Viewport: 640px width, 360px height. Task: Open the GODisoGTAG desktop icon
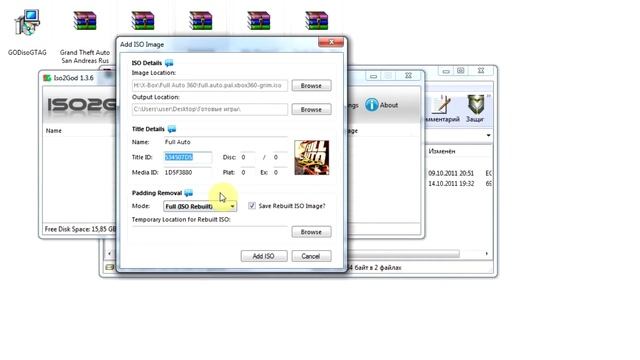(27, 32)
